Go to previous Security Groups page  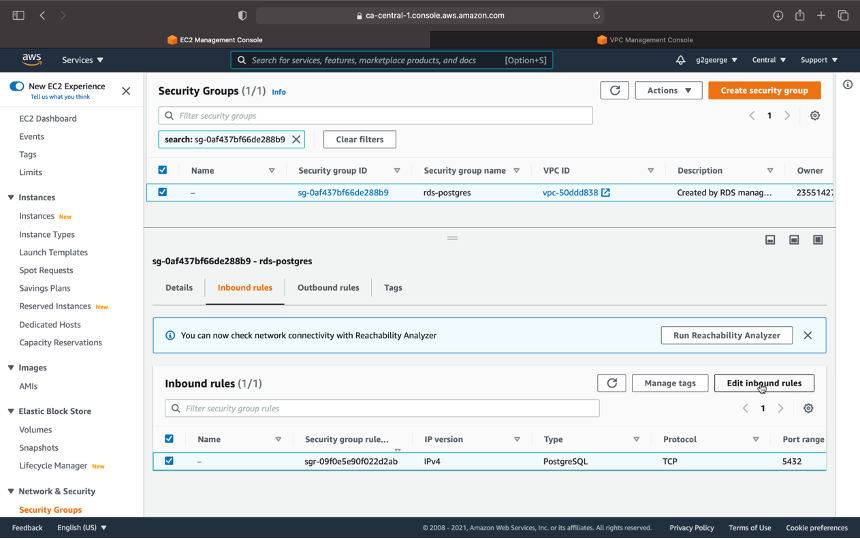coord(752,116)
